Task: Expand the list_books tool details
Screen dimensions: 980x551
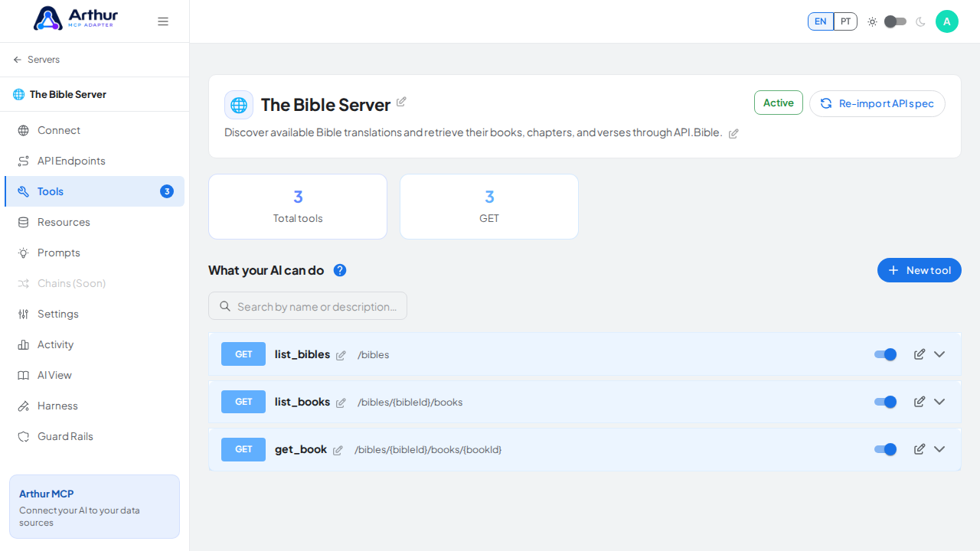Action: point(939,402)
